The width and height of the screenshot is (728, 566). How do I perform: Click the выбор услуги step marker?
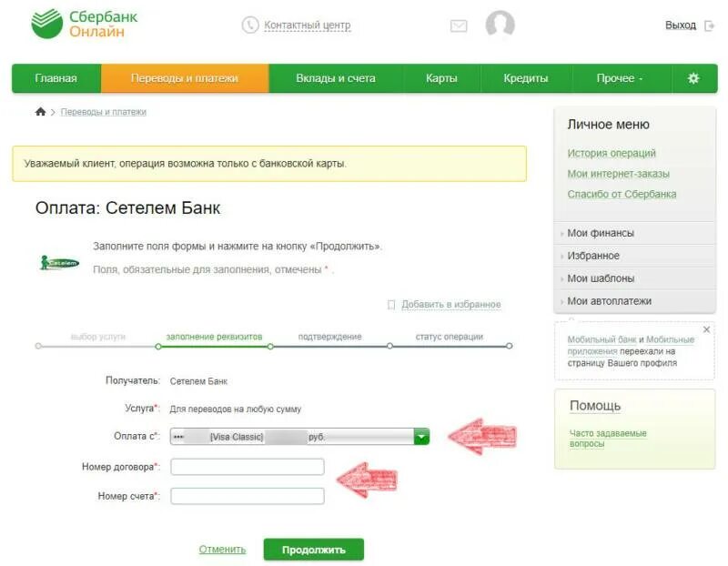click(38, 346)
